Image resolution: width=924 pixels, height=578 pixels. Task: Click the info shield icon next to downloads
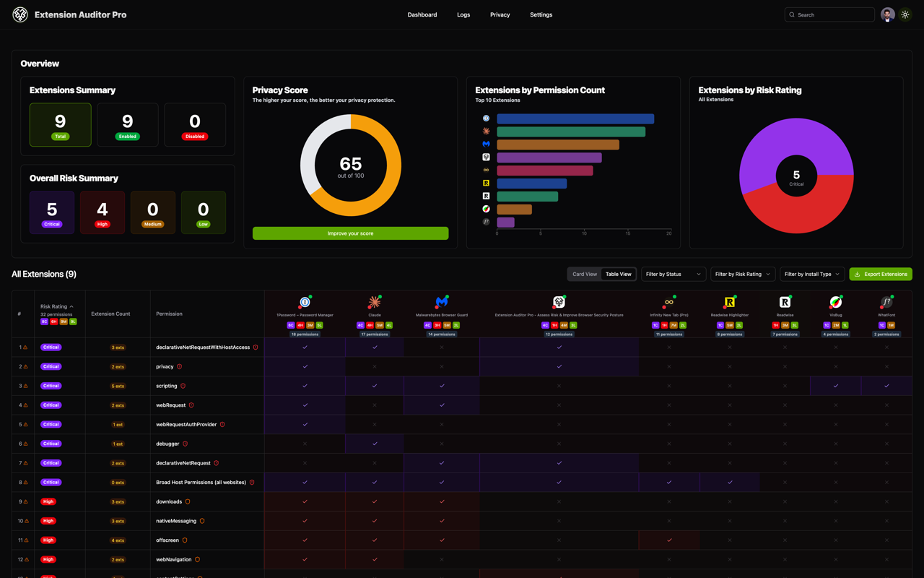(188, 501)
